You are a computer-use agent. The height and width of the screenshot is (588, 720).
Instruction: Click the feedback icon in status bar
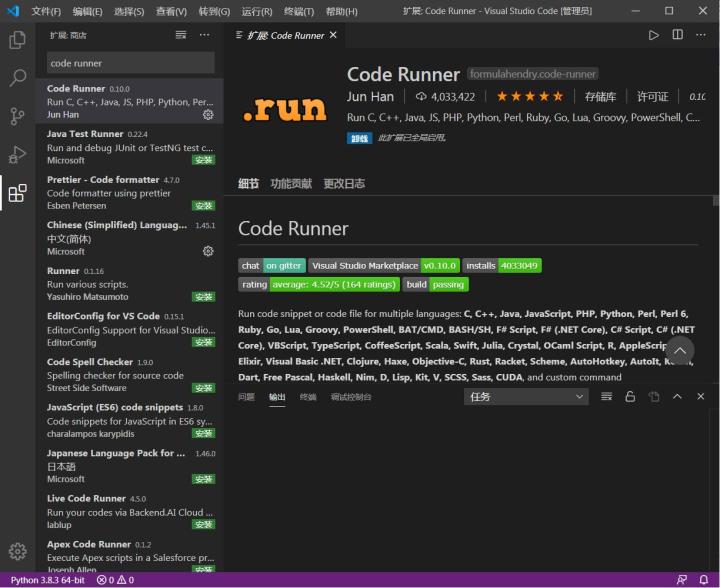pyautogui.click(x=682, y=580)
